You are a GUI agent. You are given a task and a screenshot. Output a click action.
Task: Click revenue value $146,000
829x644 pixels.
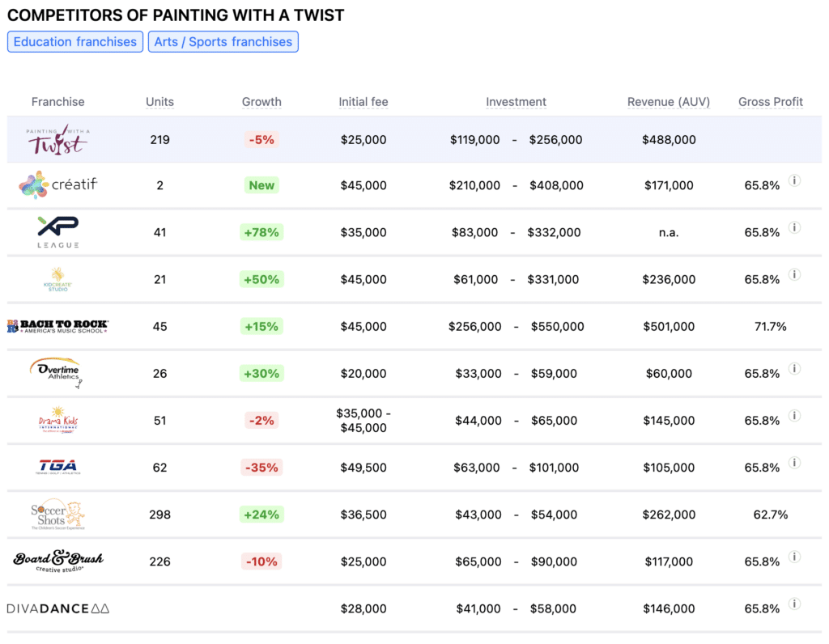pyautogui.click(x=669, y=608)
